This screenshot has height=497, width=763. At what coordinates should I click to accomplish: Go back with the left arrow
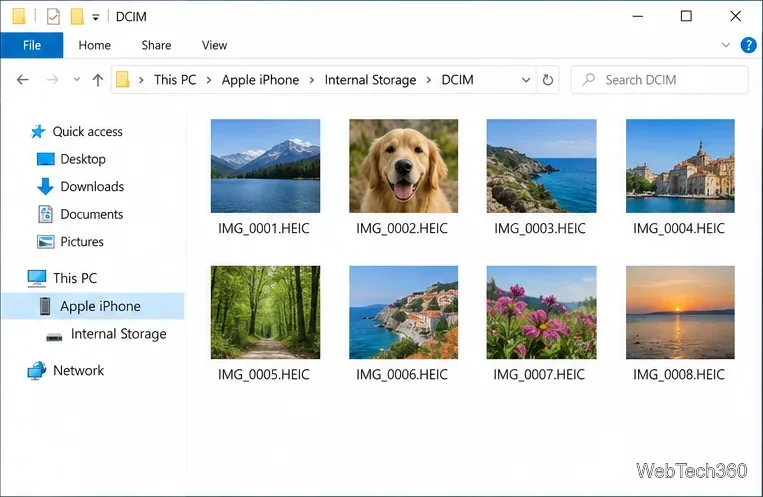coord(22,80)
